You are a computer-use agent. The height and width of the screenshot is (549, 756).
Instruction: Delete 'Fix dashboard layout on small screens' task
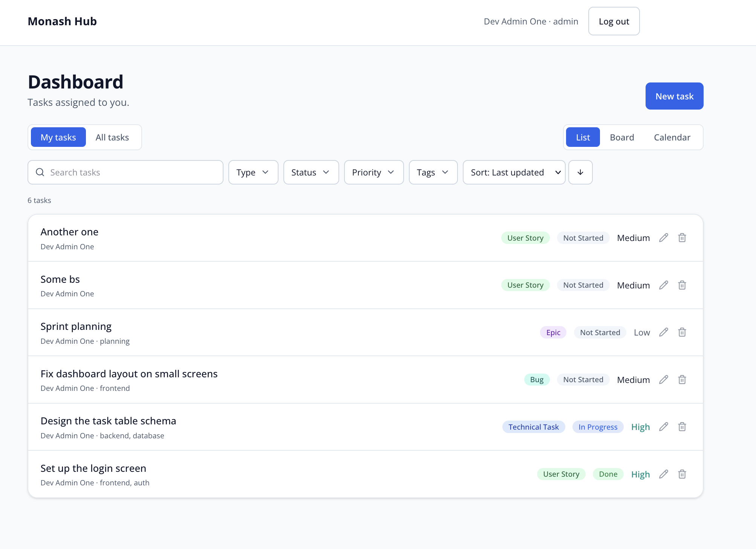tap(682, 380)
